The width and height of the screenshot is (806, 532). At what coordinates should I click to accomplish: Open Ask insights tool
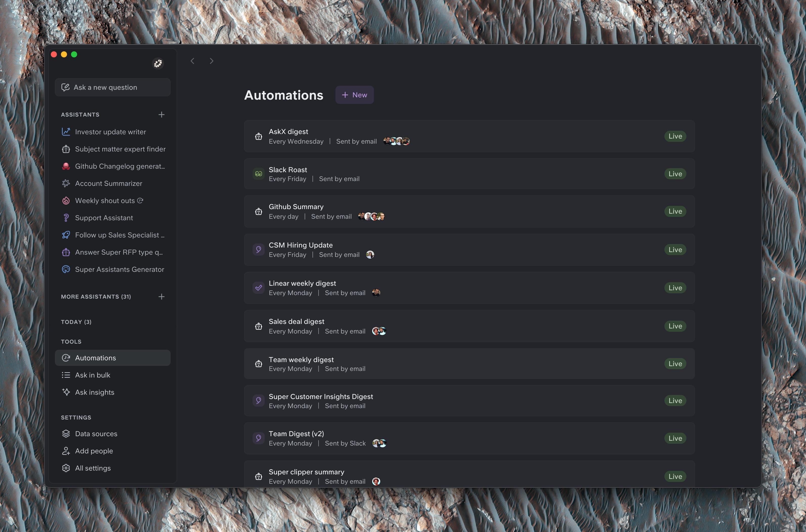113,392
